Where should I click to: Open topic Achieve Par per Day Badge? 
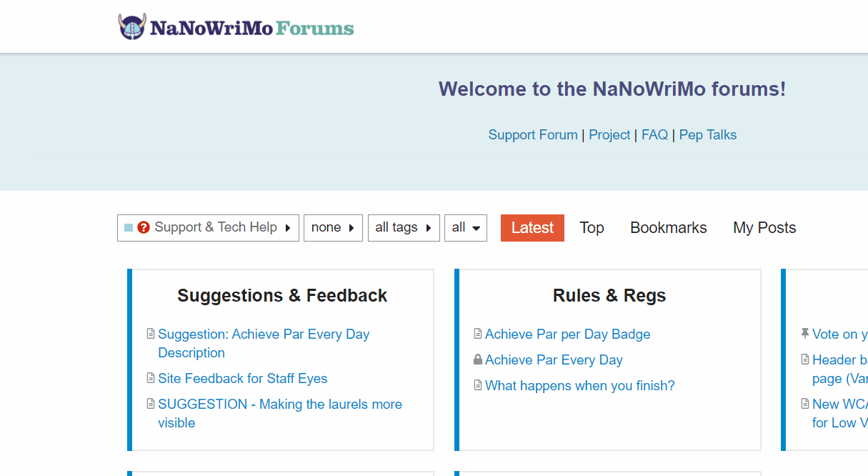pyautogui.click(x=568, y=334)
